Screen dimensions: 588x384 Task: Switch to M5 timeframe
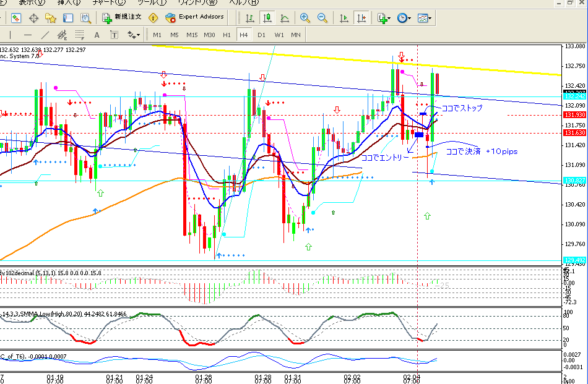(175, 35)
